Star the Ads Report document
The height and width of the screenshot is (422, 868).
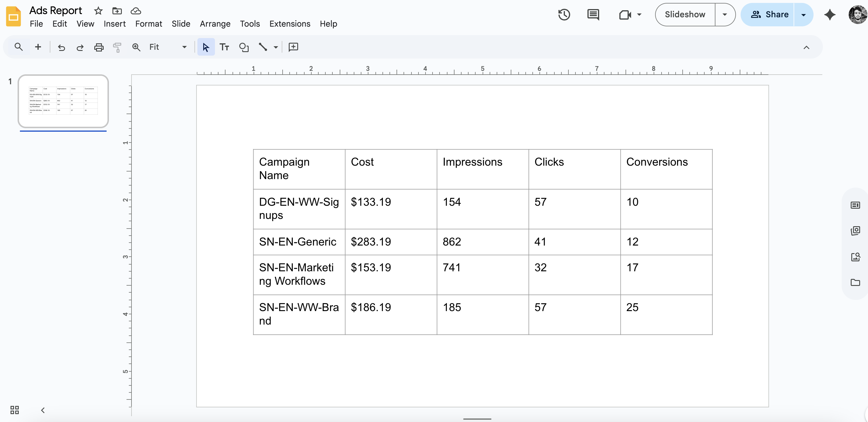[98, 11]
